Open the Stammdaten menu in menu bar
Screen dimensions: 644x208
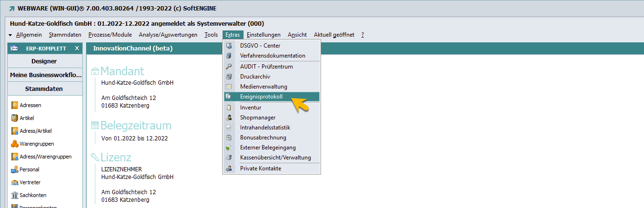click(x=65, y=35)
